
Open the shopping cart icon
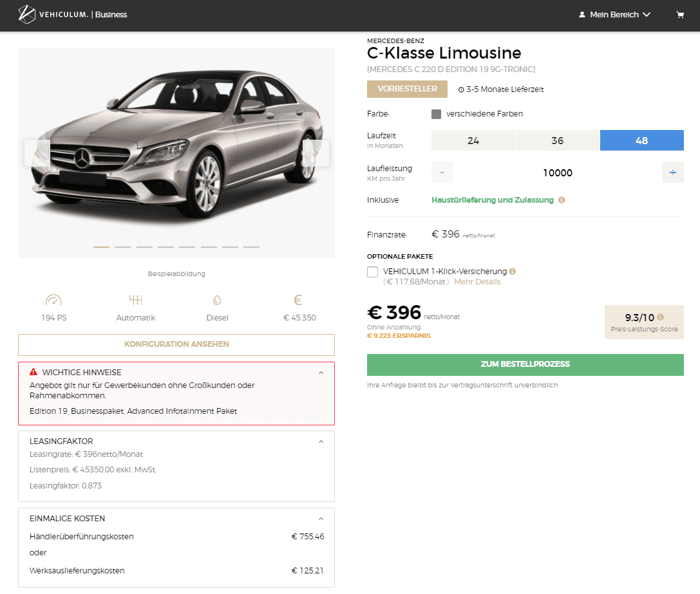pos(680,15)
